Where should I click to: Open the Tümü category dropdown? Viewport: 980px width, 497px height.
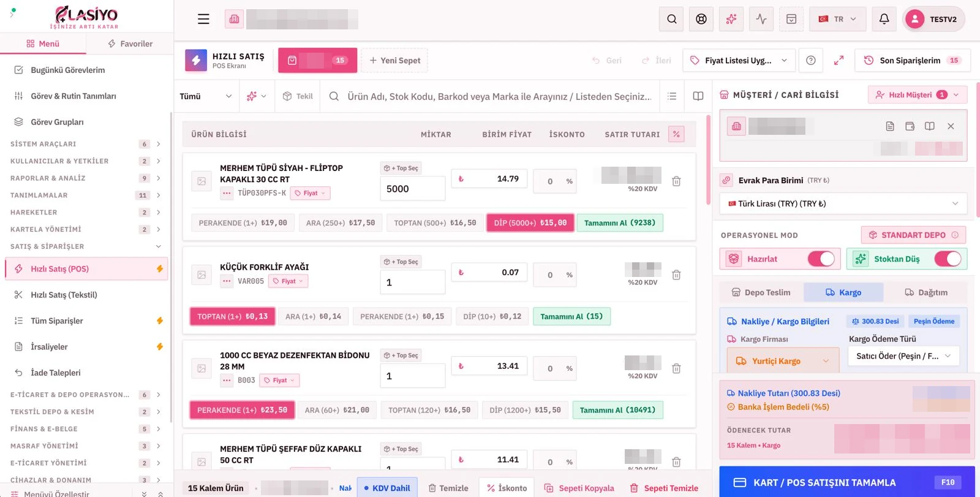(x=206, y=96)
